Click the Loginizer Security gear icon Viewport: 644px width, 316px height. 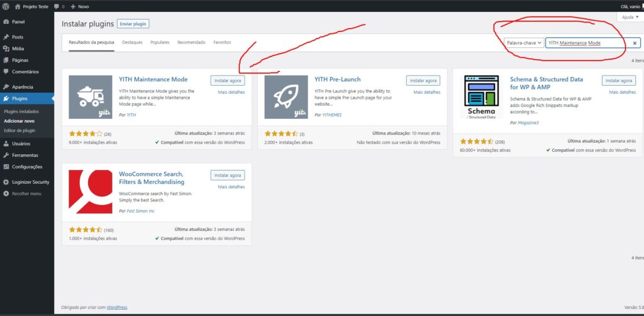tap(6, 182)
